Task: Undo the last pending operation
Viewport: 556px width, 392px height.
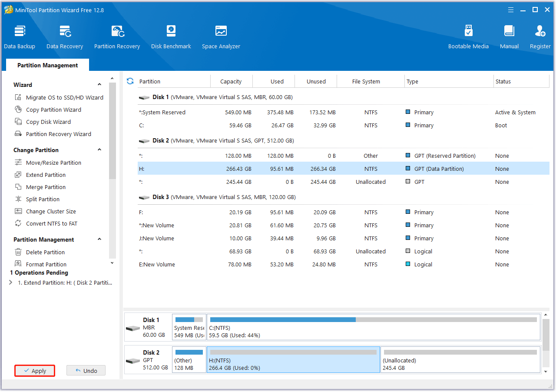Action: click(x=86, y=371)
